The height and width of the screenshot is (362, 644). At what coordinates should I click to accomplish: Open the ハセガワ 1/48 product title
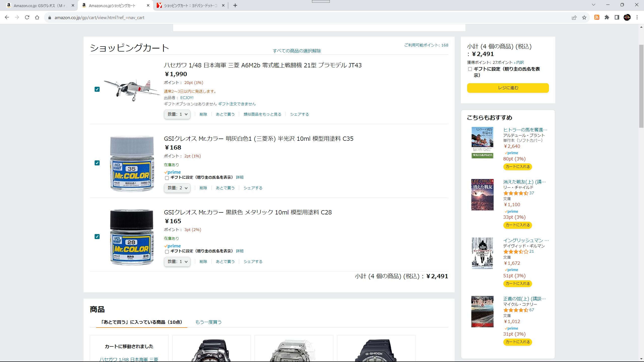coord(263,65)
